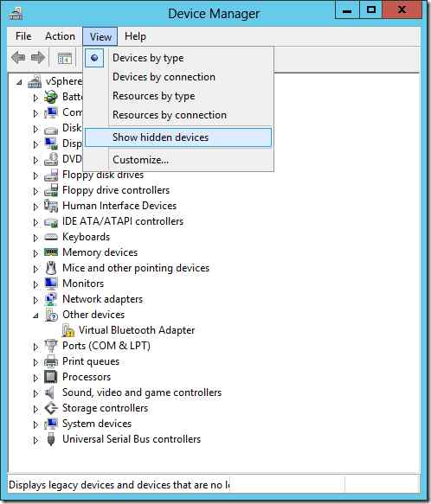Click the IDE ATA/ATAPI controllers icon
Viewport: 431px width, 504px height.
pyautogui.click(x=51, y=222)
